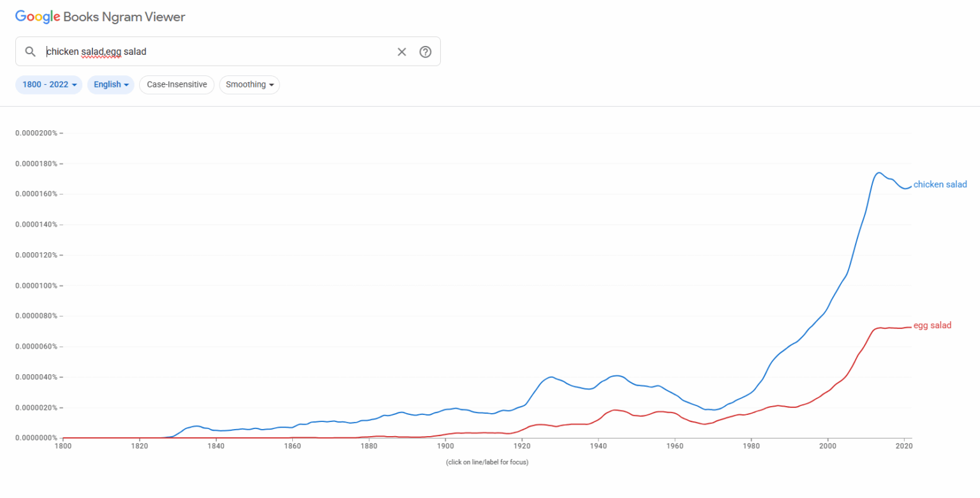Click the 1960 x-axis year label
This screenshot has width=980, height=498.
(x=674, y=448)
